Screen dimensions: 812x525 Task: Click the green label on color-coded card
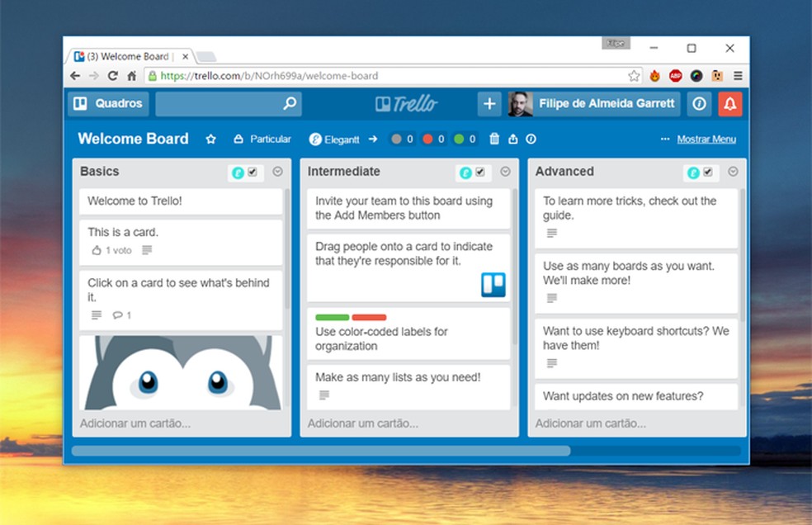point(332,317)
